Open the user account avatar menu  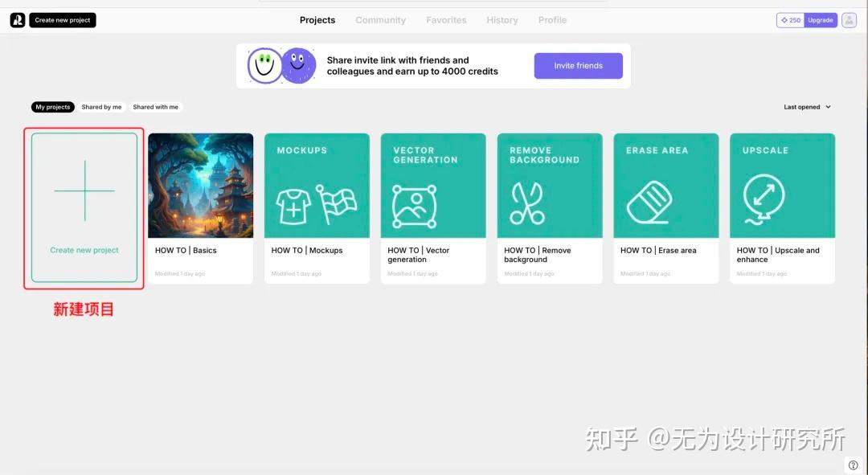[x=849, y=19]
